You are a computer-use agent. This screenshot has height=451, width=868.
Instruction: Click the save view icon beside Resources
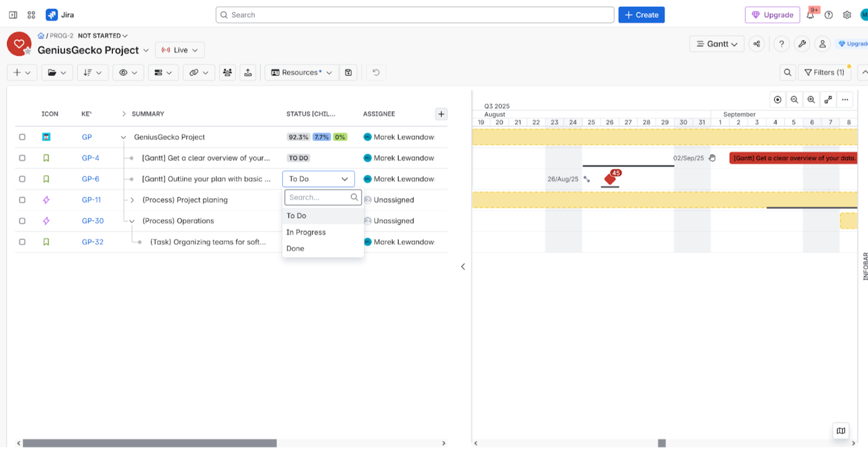click(349, 73)
